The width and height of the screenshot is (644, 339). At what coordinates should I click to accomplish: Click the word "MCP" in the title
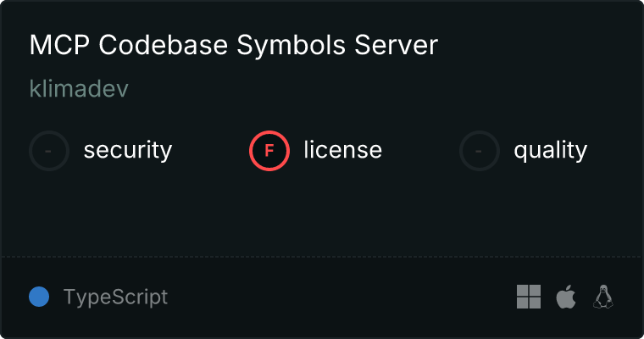tap(58, 46)
